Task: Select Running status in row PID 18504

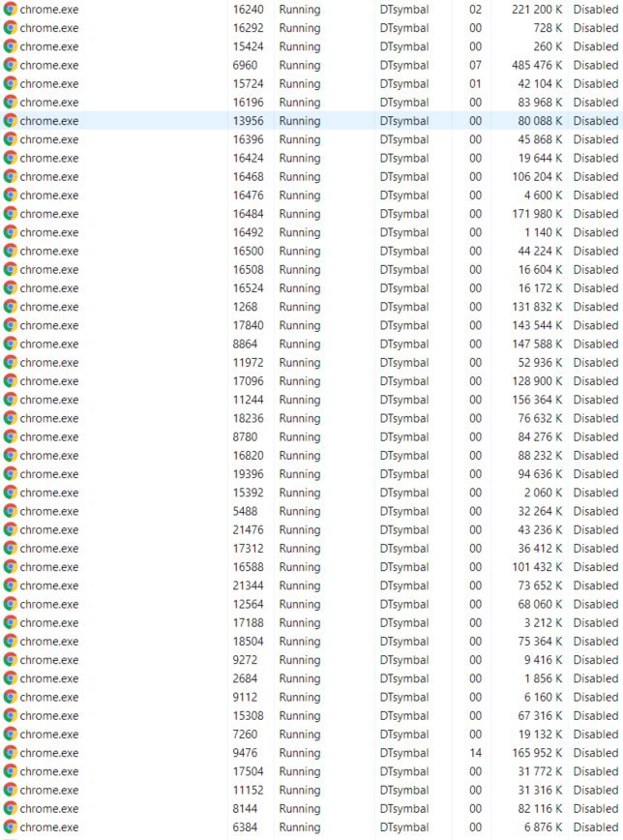Action: [x=300, y=642]
